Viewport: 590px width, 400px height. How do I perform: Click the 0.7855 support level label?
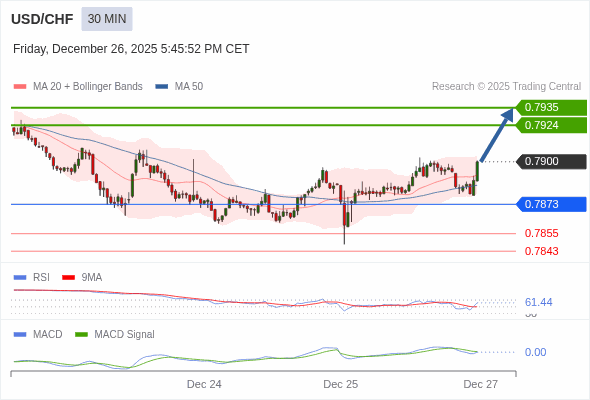[x=541, y=233]
